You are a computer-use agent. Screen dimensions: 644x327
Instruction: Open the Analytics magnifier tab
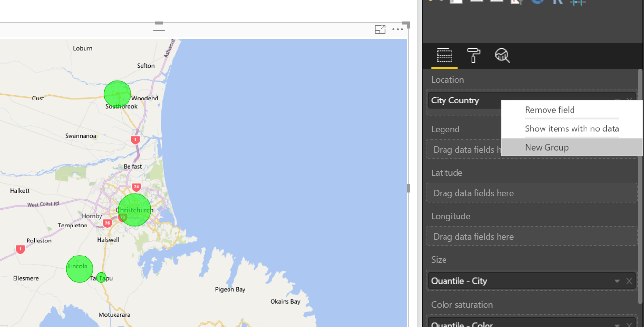[502, 56]
